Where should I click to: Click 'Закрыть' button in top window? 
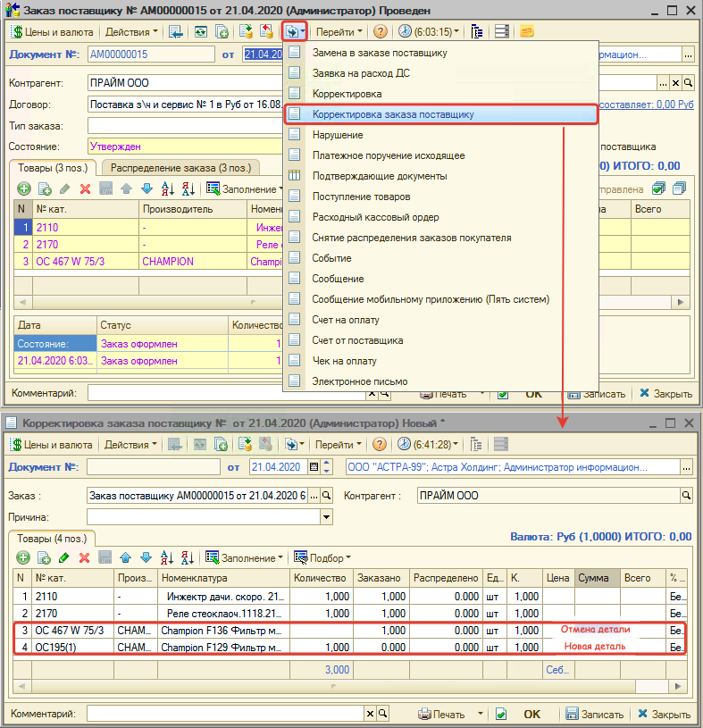666,394
